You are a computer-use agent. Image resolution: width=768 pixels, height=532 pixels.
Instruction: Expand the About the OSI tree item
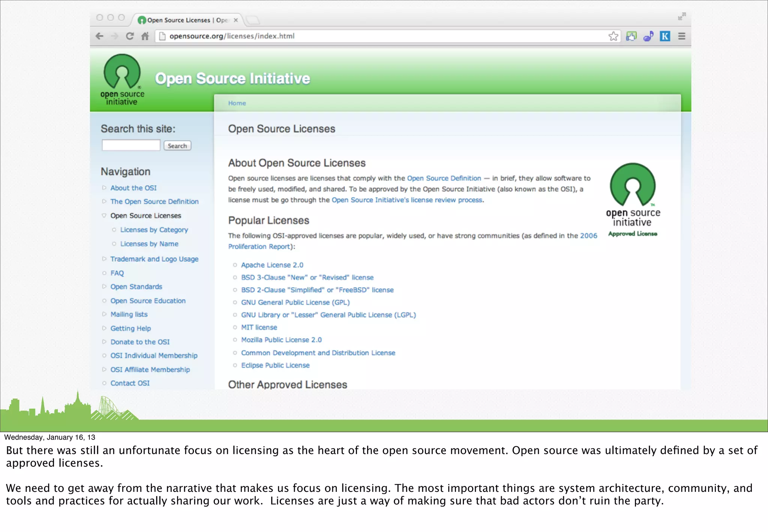pos(104,188)
